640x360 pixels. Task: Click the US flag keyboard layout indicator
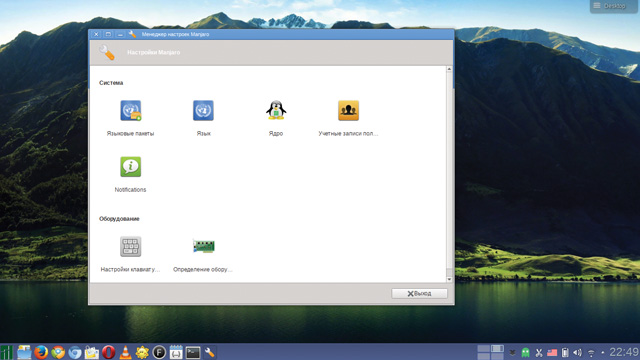(552, 353)
